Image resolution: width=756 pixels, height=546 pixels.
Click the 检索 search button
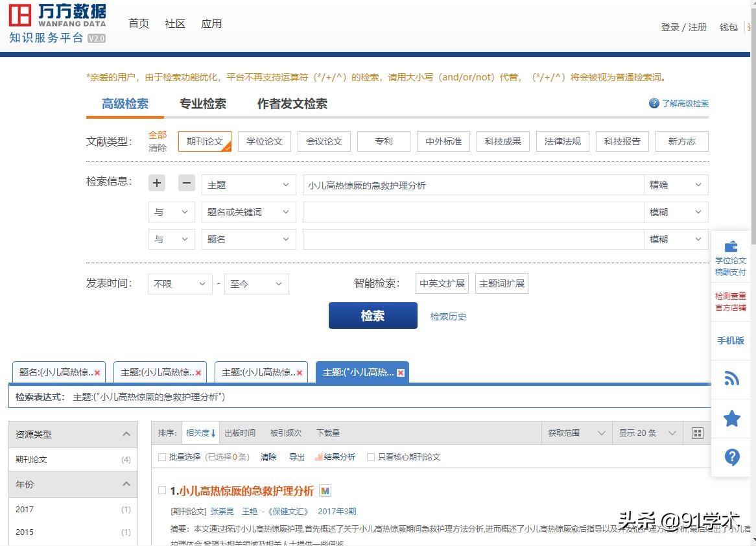coord(372,315)
